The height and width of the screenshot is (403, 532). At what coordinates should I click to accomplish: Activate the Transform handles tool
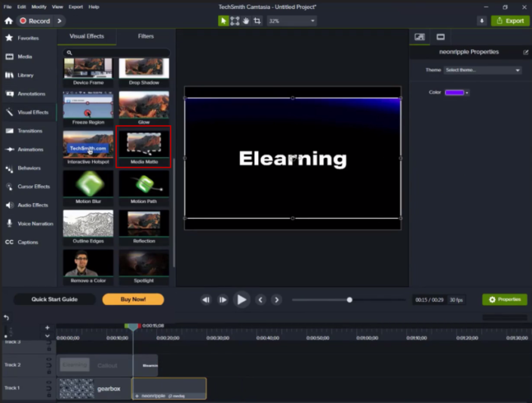click(x=235, y=21)
